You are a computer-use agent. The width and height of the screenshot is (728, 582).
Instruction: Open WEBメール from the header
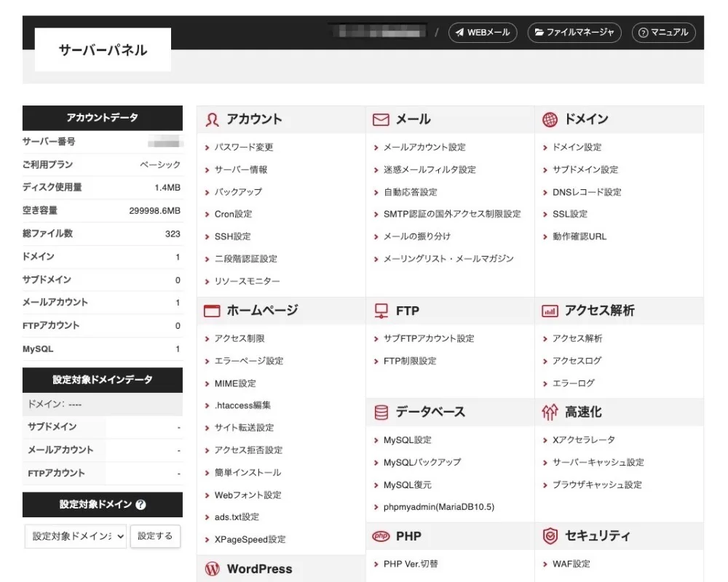pos(483,33)
